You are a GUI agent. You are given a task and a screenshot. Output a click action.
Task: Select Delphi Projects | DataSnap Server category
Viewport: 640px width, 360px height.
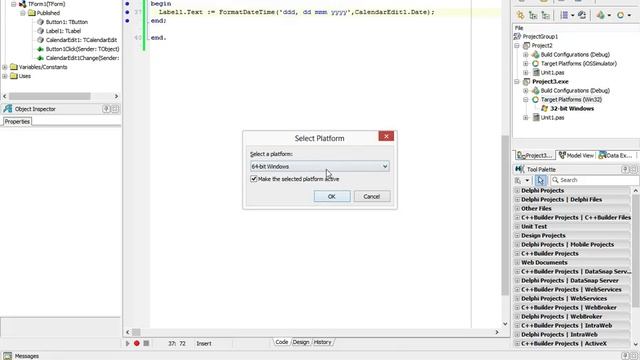pyautogui.click(x=570, y=280)
